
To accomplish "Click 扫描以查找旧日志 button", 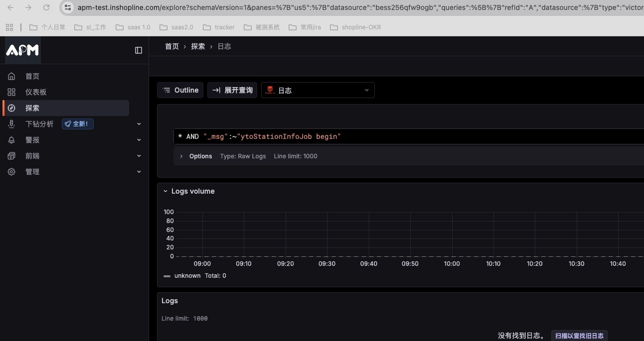I will [x=579, y=336].
